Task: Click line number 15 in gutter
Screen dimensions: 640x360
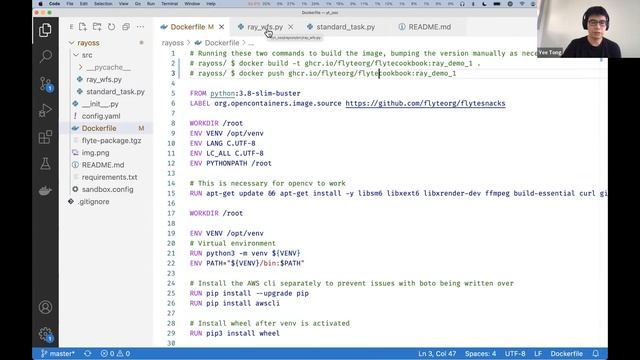Action: pos(171,193)
